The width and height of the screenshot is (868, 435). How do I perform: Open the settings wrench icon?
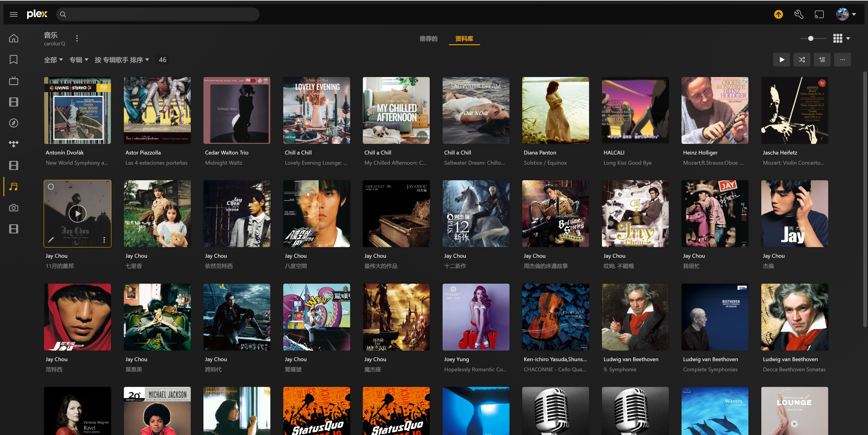[799, 15]
